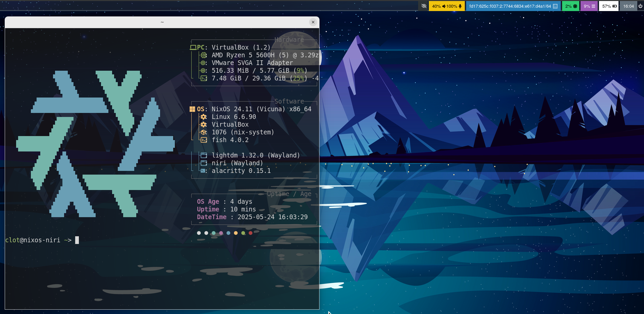This screenshot has height=314, width=644.
Task: Click 'niri (Wayland)' text
Action: [x=237, y=163]
